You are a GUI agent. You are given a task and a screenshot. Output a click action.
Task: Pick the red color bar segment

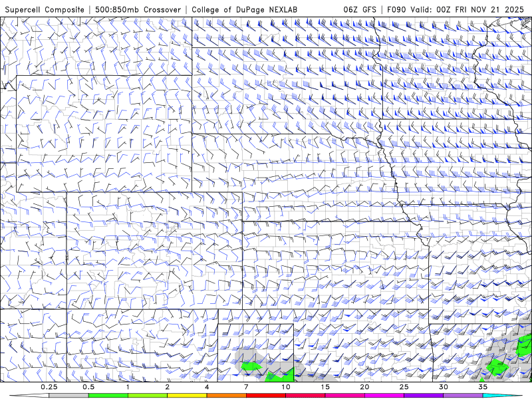click(x=265, y=396)
